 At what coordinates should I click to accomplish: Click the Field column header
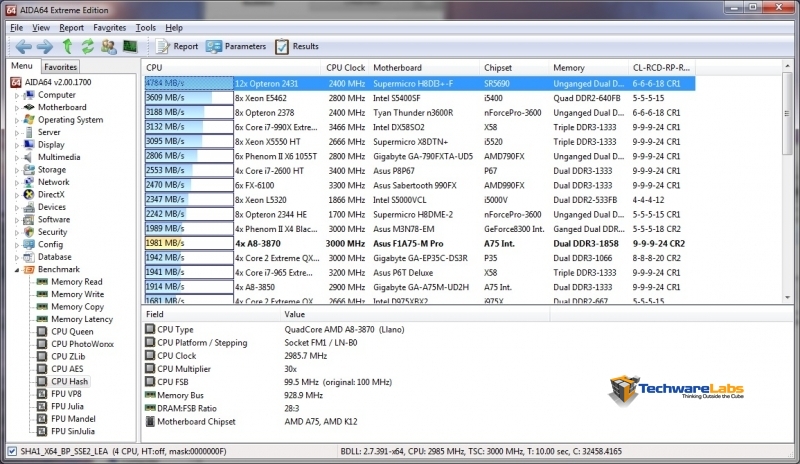211,314
